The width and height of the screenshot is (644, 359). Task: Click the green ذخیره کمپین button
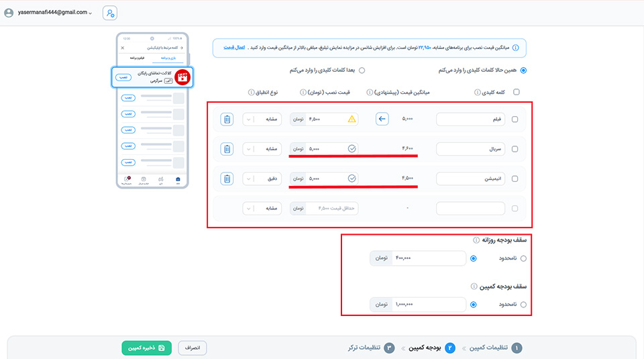coord(146,348)
